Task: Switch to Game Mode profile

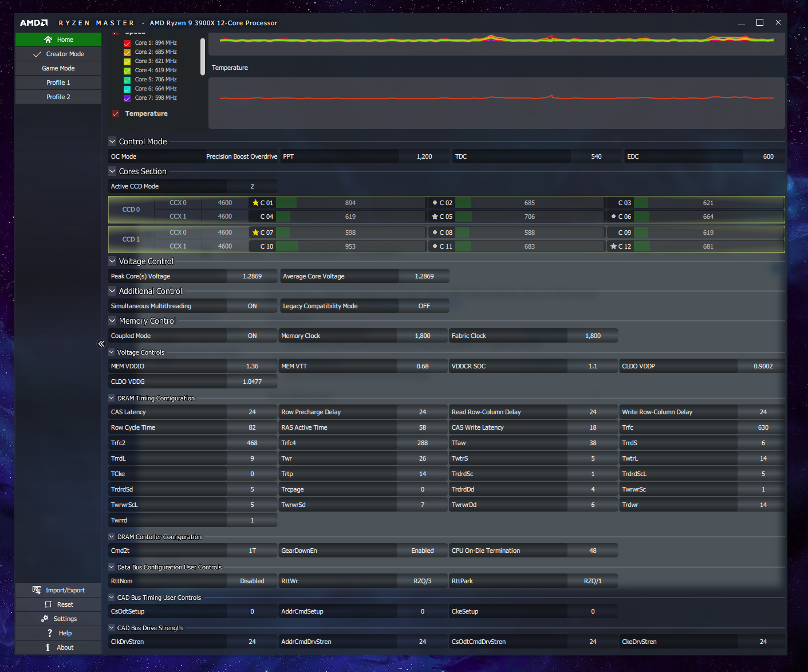Action: point(58,68)
